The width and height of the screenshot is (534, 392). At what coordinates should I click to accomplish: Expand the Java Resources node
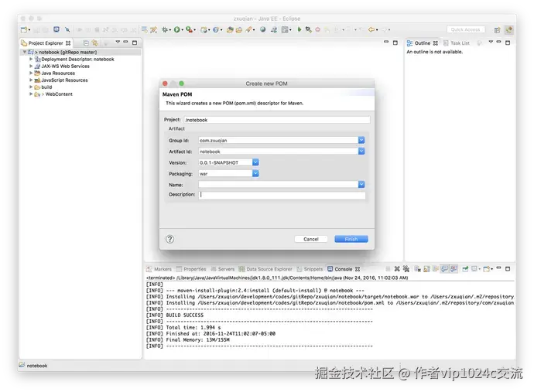pyautogui.click(x=31, y=73)
